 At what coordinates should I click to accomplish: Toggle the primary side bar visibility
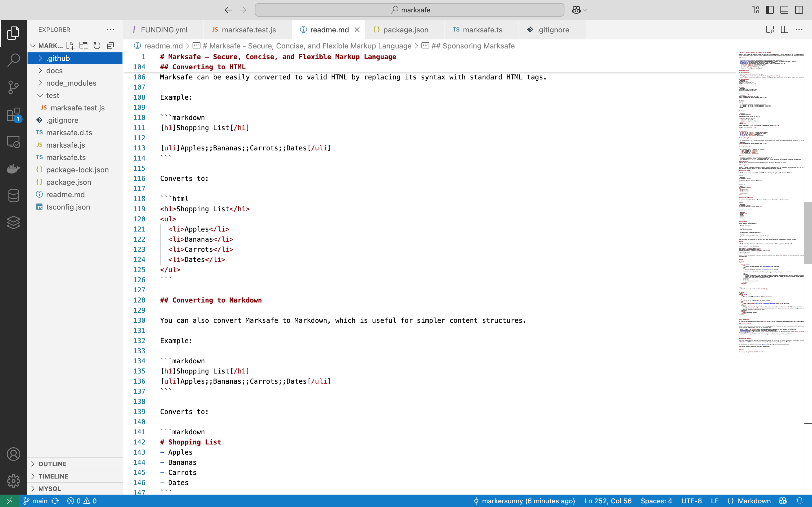pyautogui.click(x=770, y=10)
